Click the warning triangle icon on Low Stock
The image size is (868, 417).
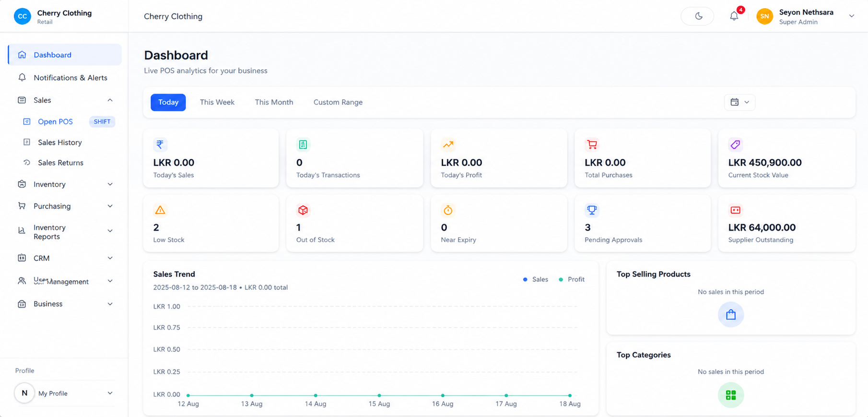[160, 210]
